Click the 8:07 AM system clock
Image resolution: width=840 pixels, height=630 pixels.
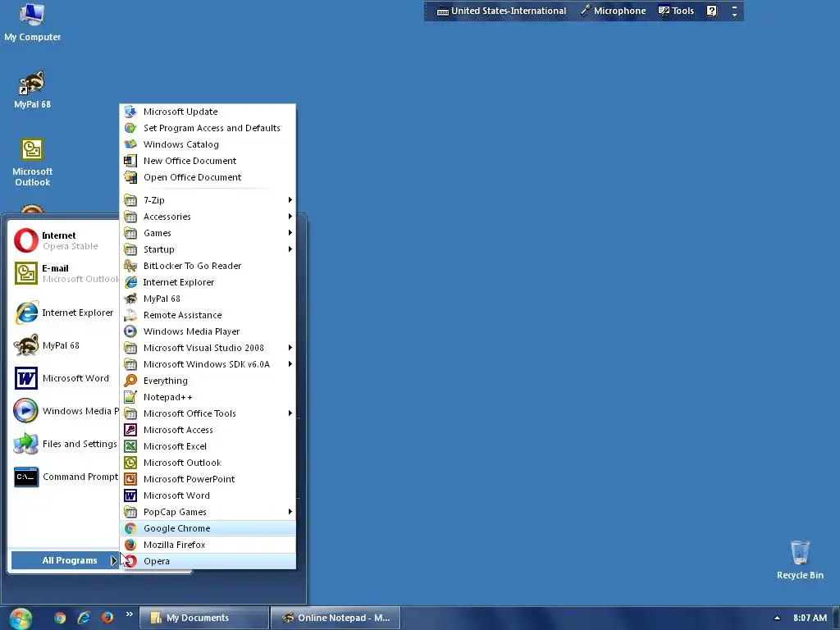point(810,618)
